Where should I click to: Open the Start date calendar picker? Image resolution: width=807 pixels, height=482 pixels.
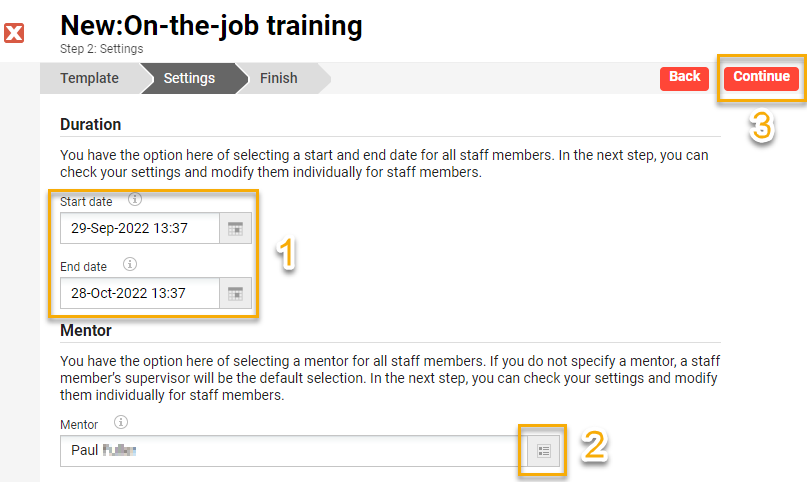click(x=235, y=228)
